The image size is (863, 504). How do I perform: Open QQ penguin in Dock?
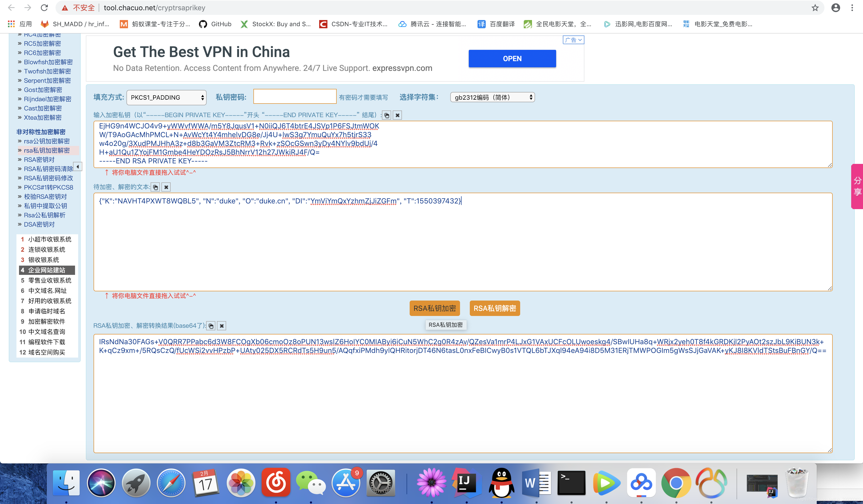tap(501, 483)
